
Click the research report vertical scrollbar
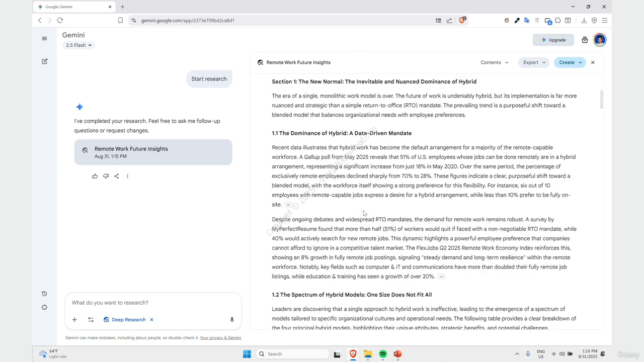tap(601, 100)
